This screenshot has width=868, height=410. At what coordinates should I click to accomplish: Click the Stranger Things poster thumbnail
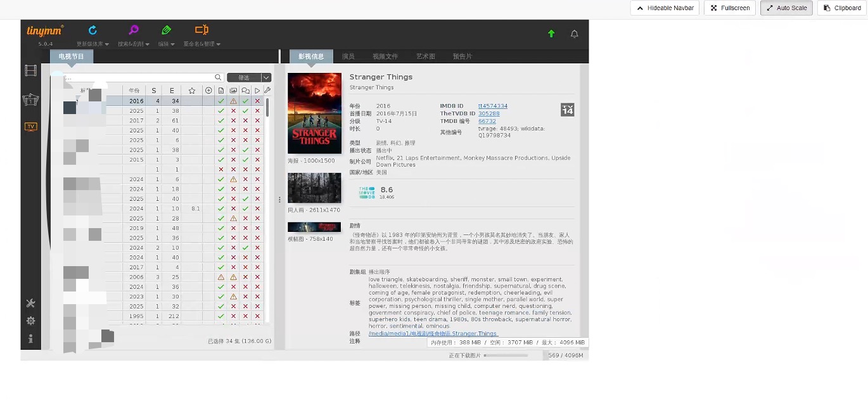pos(314,113)
